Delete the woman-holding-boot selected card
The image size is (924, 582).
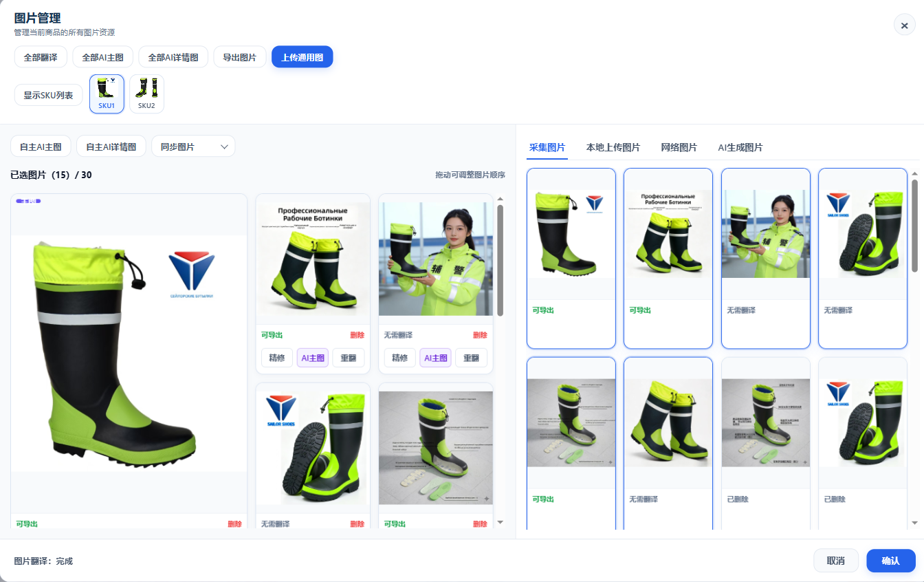[480, 335]
